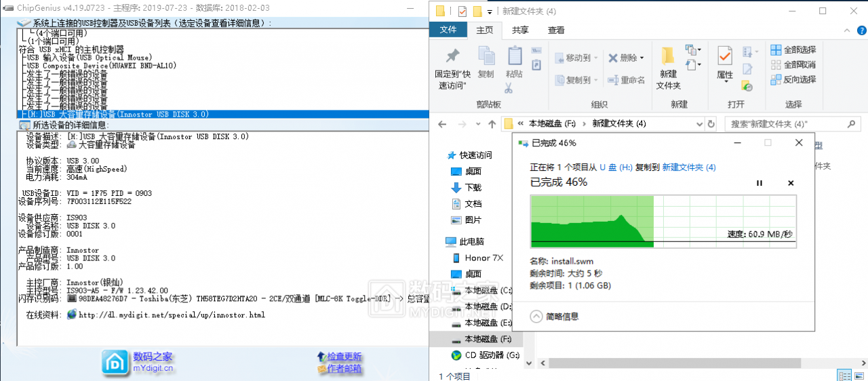Click the refresh icon beside the address bar
Screen dimensions: 868x381
(x=711, y=124)
